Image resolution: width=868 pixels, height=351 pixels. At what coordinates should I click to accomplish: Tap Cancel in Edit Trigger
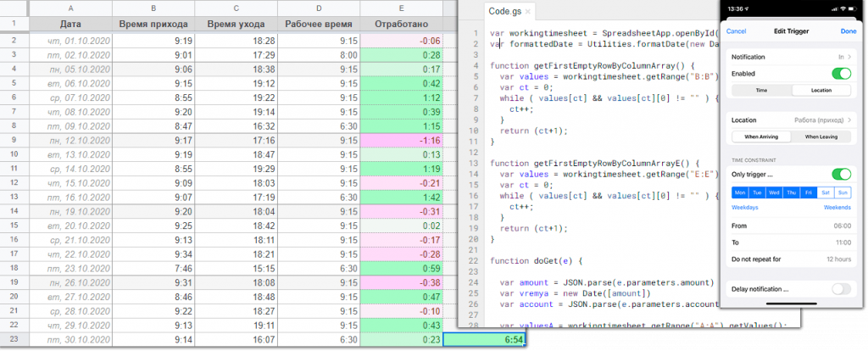point(737,31)
